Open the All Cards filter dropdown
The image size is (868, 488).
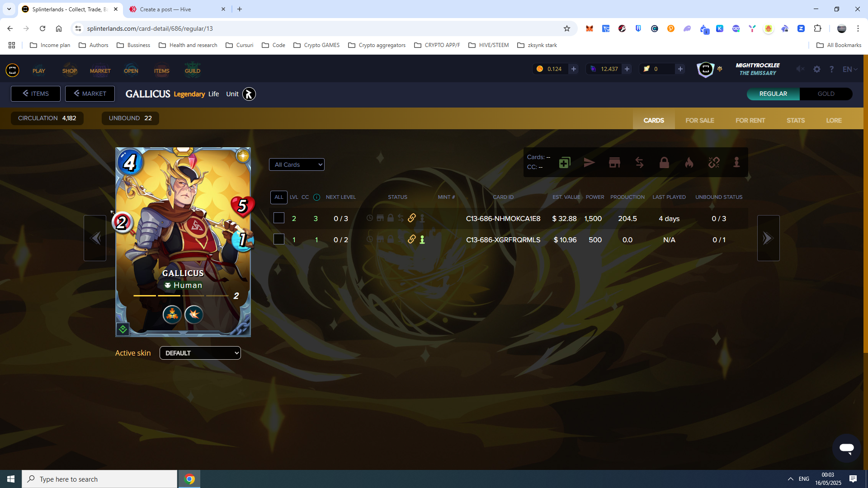(x=297, y=164)
